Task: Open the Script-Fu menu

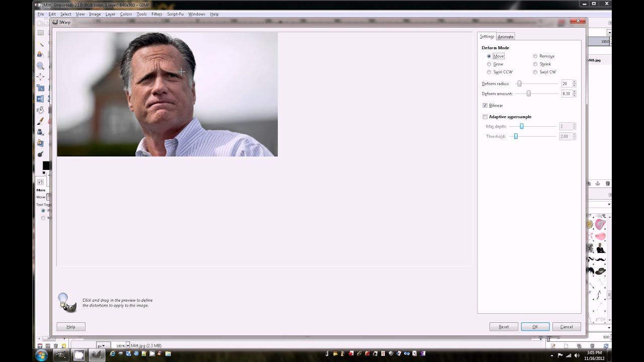Action: 175,14
